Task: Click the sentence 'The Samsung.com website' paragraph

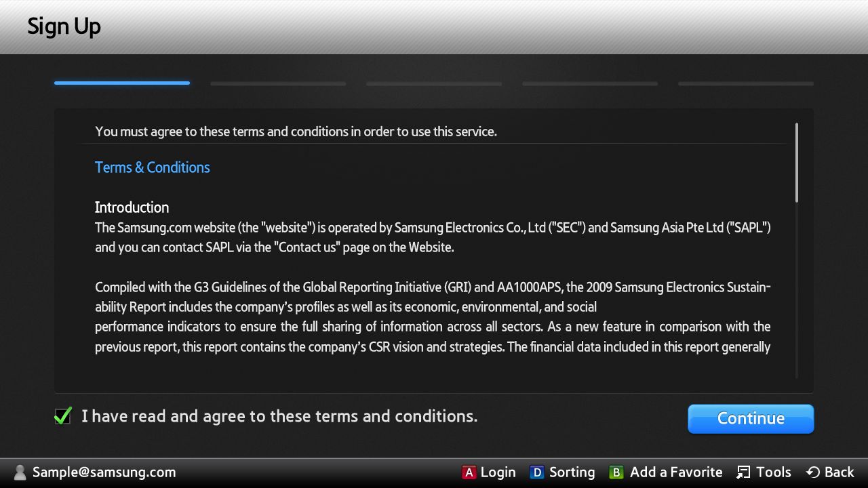Action: tap(433, 237)
